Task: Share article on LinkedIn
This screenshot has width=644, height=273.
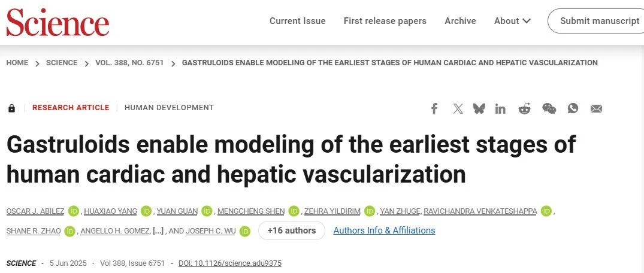Action: [x=500, y=108]
